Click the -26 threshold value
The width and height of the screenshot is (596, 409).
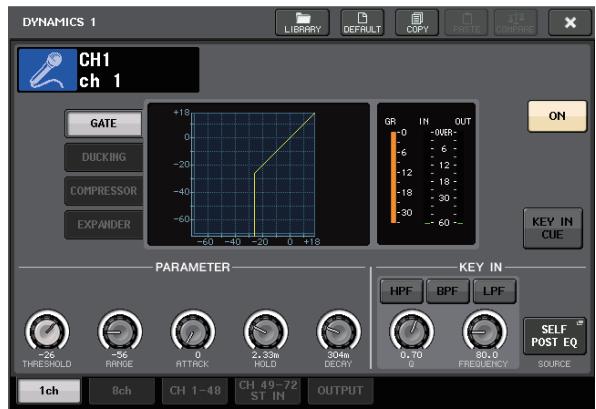[x=47, y=355]
